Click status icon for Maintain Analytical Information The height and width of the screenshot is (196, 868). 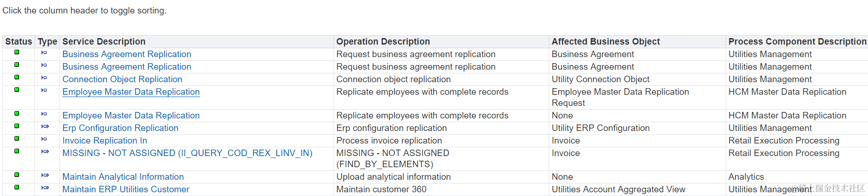(x=17, y=175)
